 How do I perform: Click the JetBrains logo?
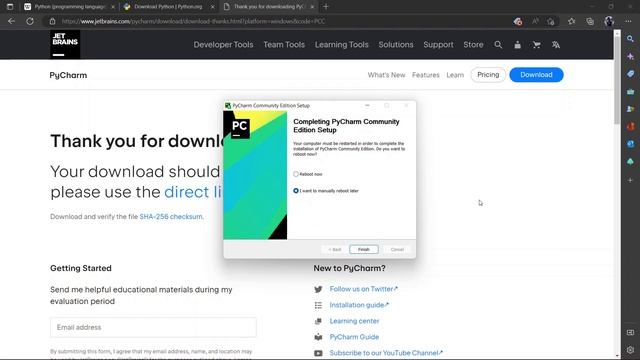(x=65, y=44)
